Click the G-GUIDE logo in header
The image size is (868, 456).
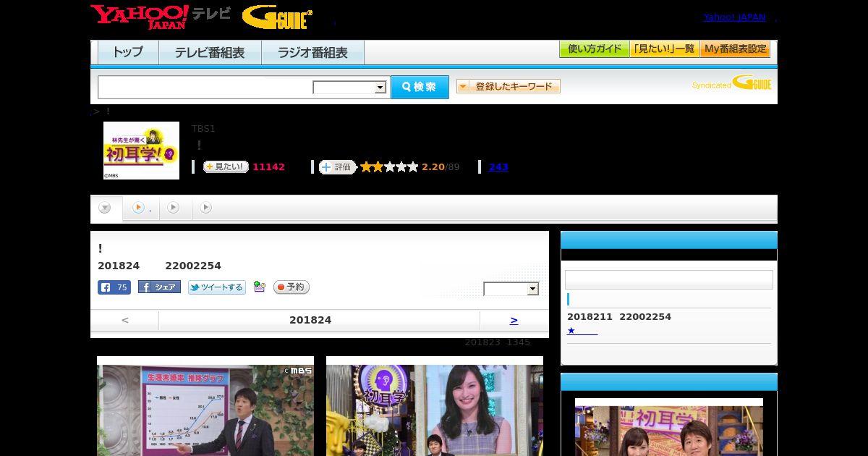(x=277, y=17)
